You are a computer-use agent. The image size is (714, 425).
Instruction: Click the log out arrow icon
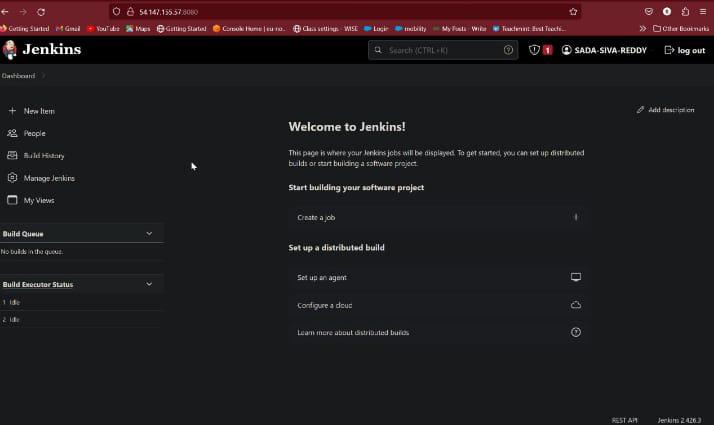(669, 50)
